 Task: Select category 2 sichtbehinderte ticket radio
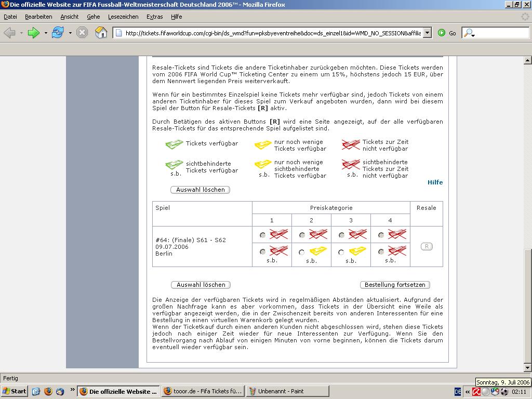pos(302,252)
